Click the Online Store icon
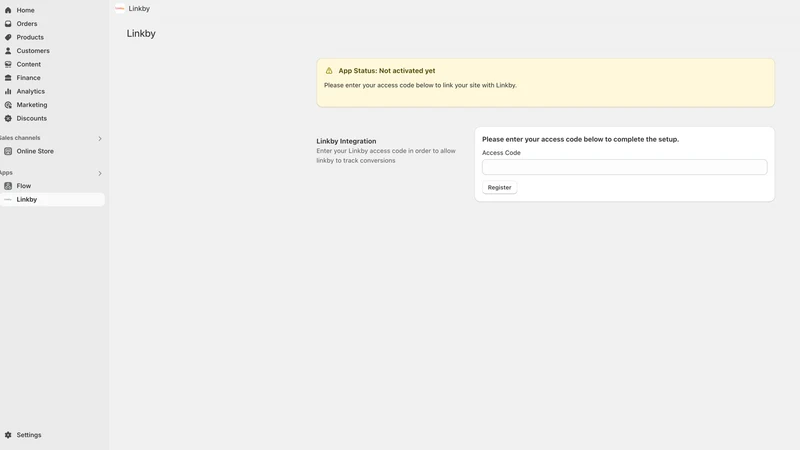 (x=8, y=151)
